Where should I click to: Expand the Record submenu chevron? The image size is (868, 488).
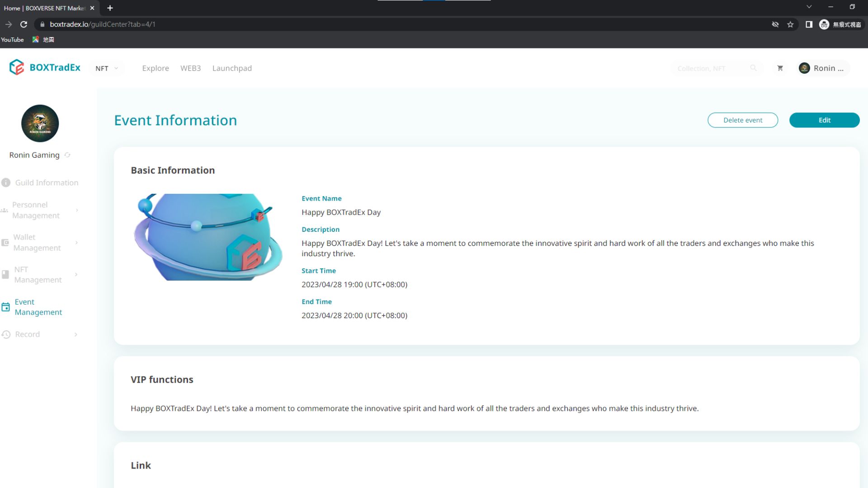tap(76, 334)
